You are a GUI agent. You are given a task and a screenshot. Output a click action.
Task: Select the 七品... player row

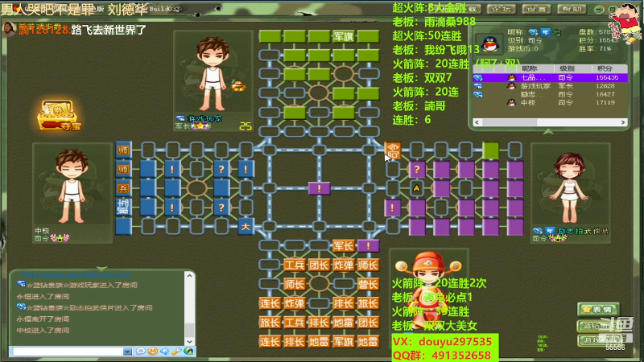pyautogui.click(x=550, y=77)
